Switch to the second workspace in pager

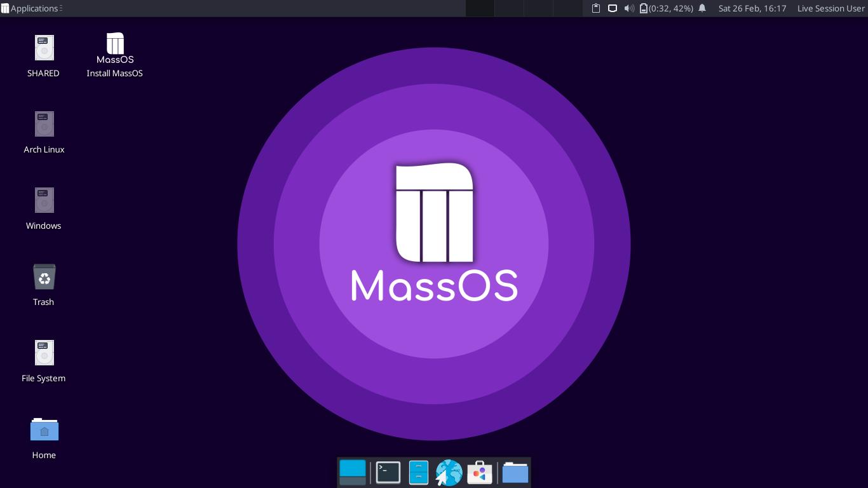(509, 8)
